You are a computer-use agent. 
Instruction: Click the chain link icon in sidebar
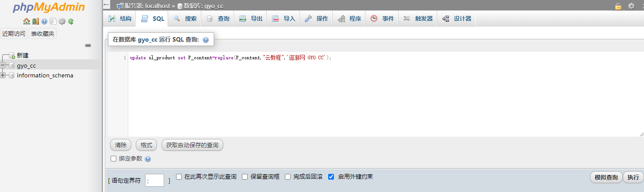click(88, 45)
